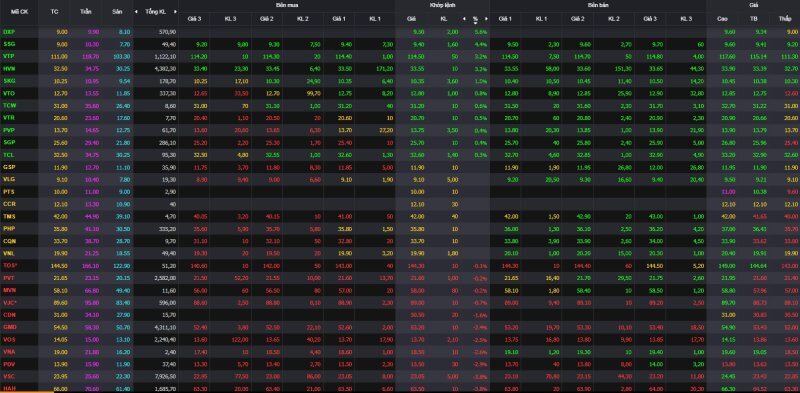Open stock symbol SSG
The image size is (800, 393).
click(x=9, y=44)
